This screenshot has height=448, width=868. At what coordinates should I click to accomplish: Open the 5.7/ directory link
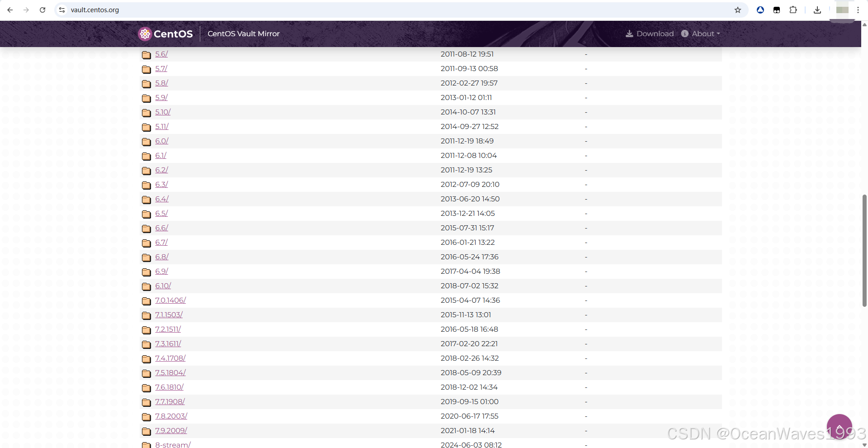click(x=161, y=68)
